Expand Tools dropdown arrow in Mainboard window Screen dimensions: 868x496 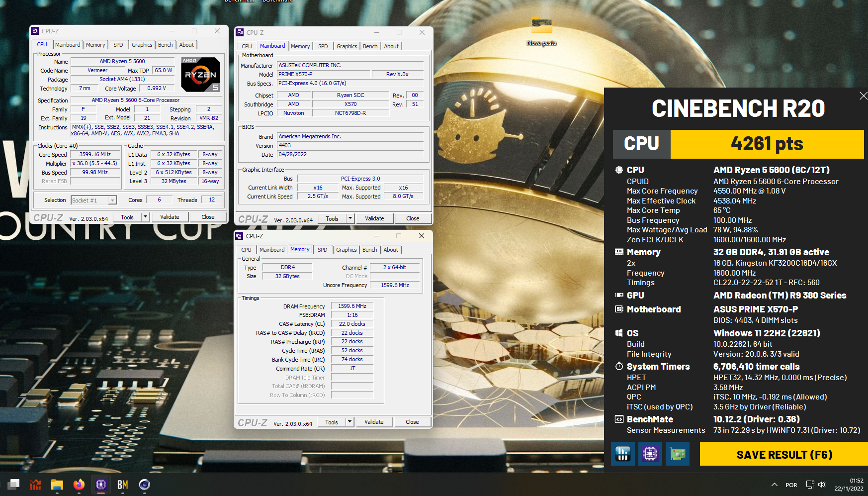(x=350, y=218)
